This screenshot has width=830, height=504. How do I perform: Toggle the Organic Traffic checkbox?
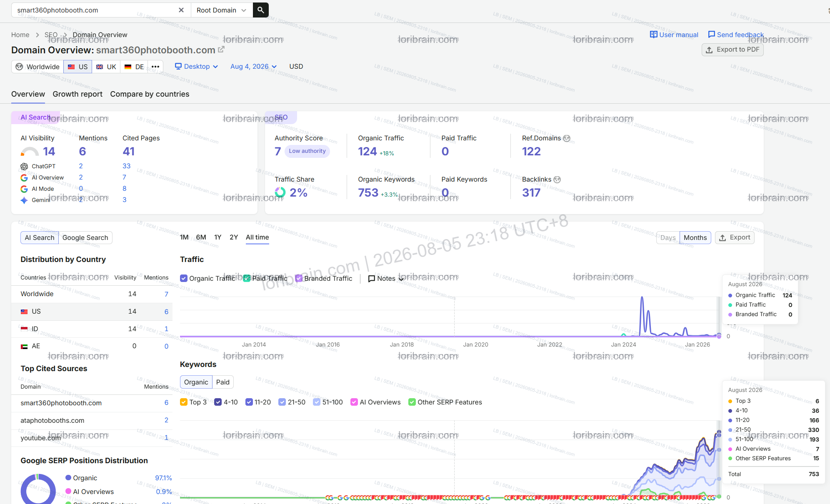coord(184,278)
